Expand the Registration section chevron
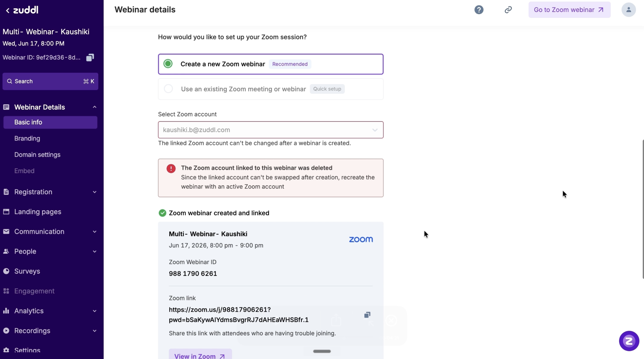 pos(94,192)
